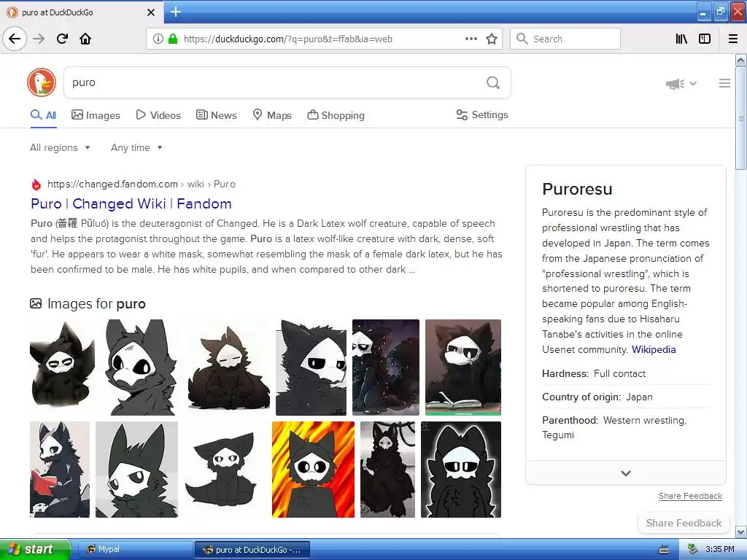
Task: Open the Windows start button
Action: (35, 549)
